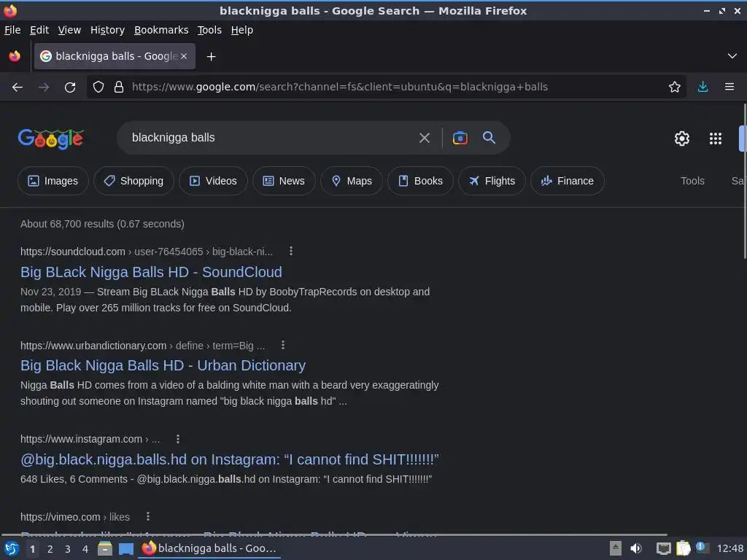
Task: Open options for the SoundCloud result
Action: point(291,251)
